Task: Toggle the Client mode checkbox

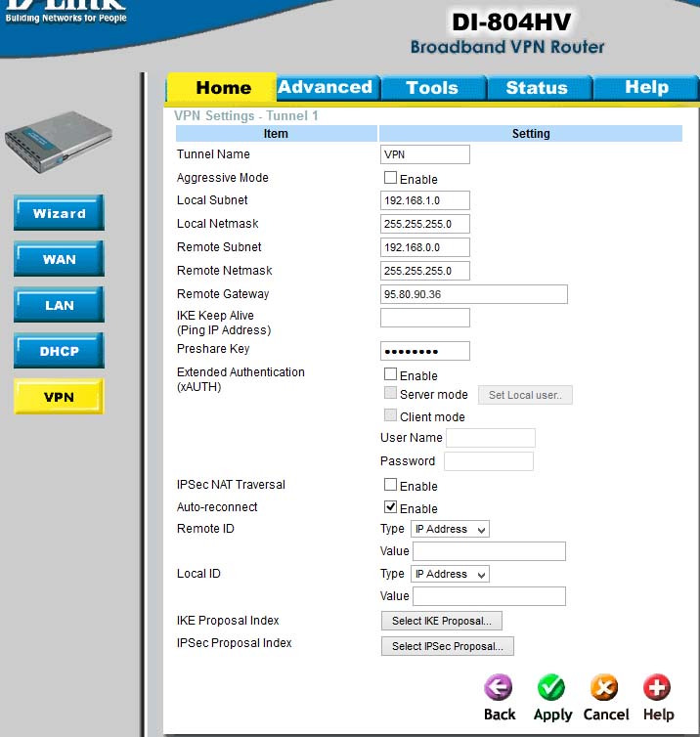Action: tap(390, 415)
